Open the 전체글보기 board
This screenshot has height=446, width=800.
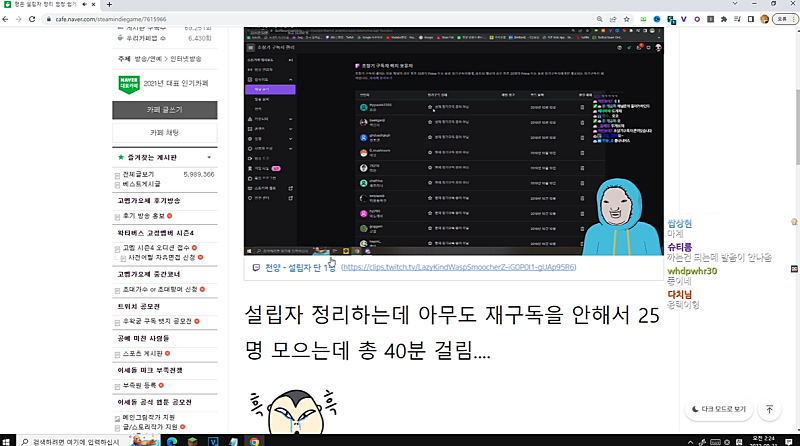[138, 175]
